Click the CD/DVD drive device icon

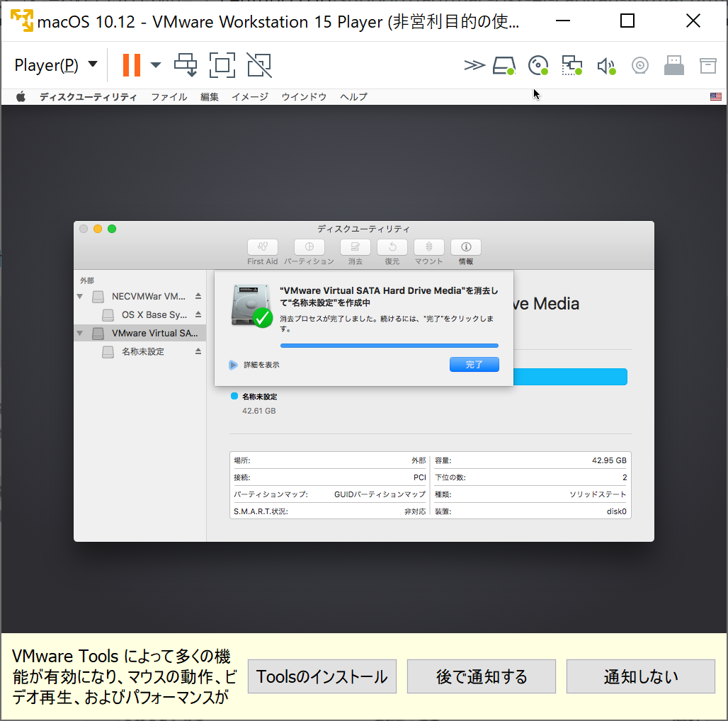[x=538, y=65]
